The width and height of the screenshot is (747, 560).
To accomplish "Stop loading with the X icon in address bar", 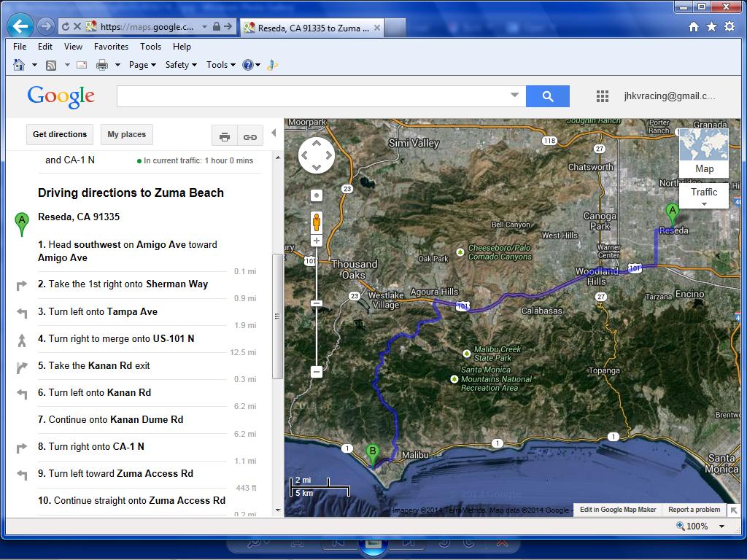I will (77, 27).
